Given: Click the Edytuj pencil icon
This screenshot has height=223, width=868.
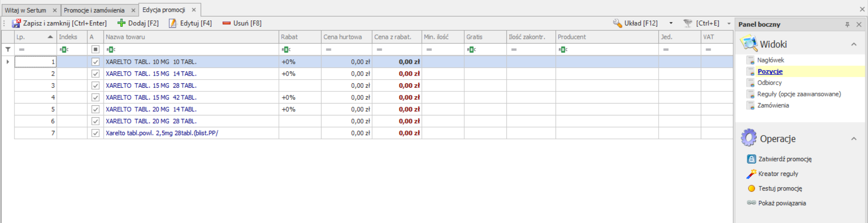Looking at the screenshot, I should pos(173,23).
